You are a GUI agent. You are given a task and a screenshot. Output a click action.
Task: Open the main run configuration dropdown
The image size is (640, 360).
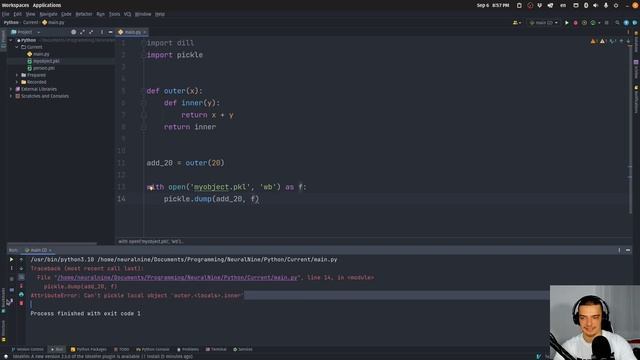coord(544,23)
